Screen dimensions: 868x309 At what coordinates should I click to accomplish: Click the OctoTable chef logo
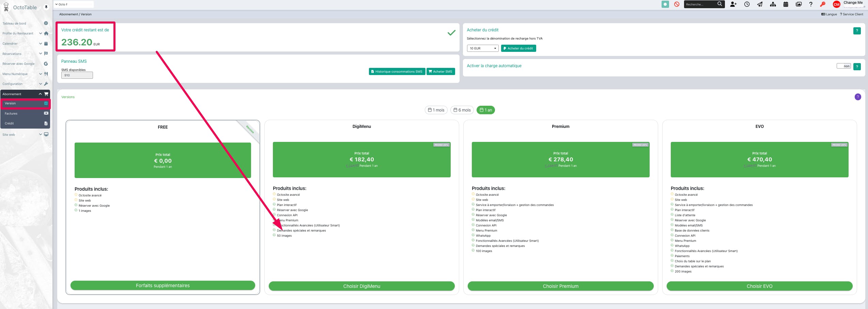pos(6,7)
